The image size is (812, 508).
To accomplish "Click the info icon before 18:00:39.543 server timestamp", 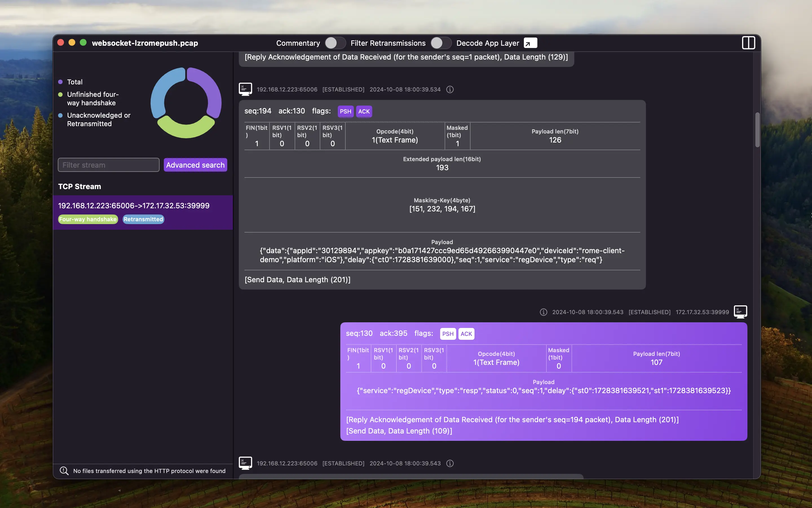I will tap(543, 312).
